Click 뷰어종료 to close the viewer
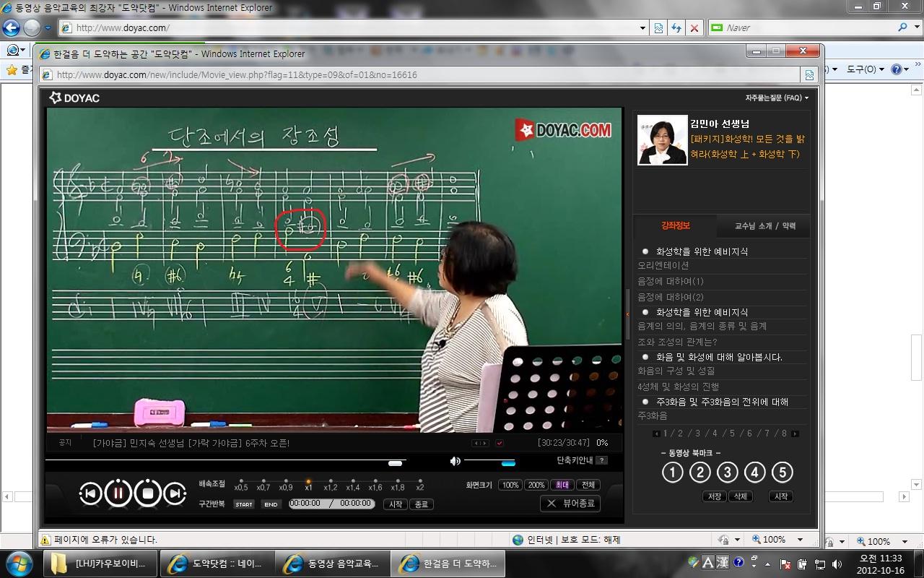This screenshot has width=924, height=578. 570,504
